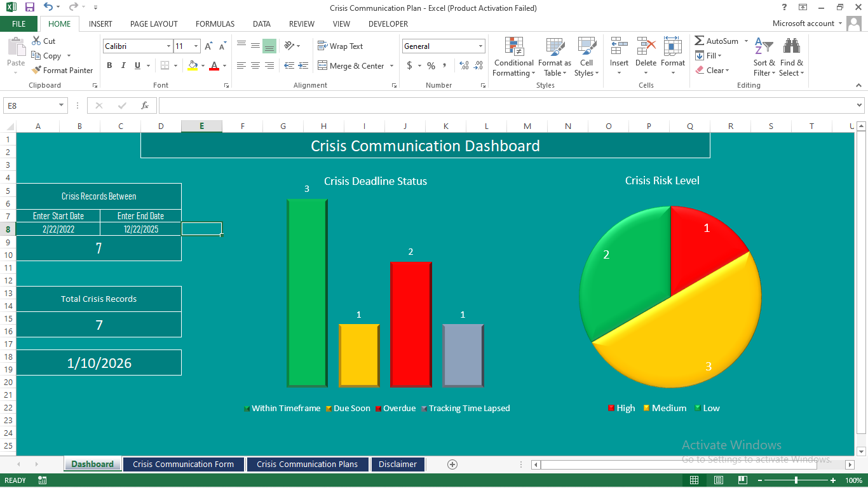Apply Percent Style formatting

click(x=431, y=65)
